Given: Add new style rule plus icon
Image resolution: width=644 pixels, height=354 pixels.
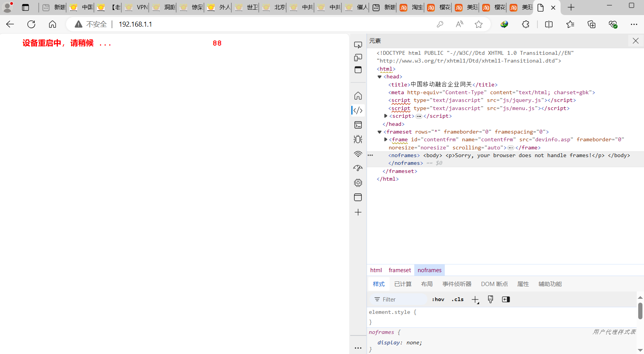Looking at the screenshot, I should tap(475, 300).
